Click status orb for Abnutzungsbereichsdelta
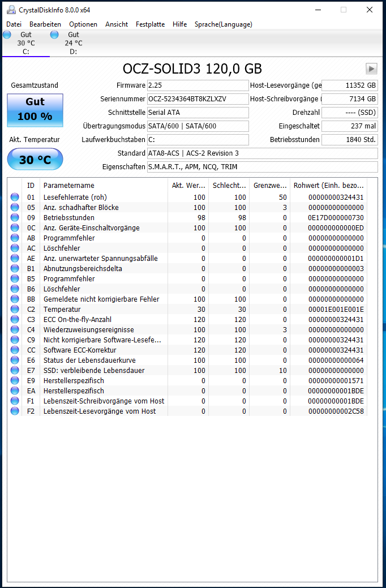This screenshot has height=588, width=386. [x=15, y=268]
